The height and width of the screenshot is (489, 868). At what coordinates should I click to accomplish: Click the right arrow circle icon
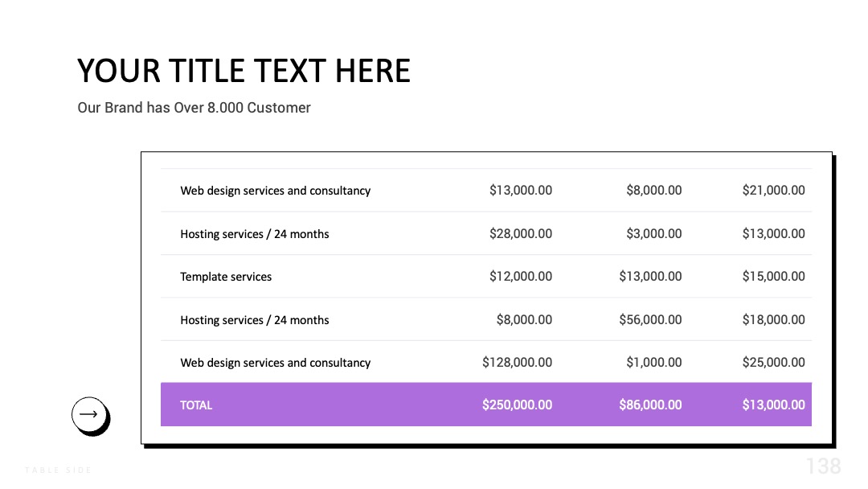point(88,414)
